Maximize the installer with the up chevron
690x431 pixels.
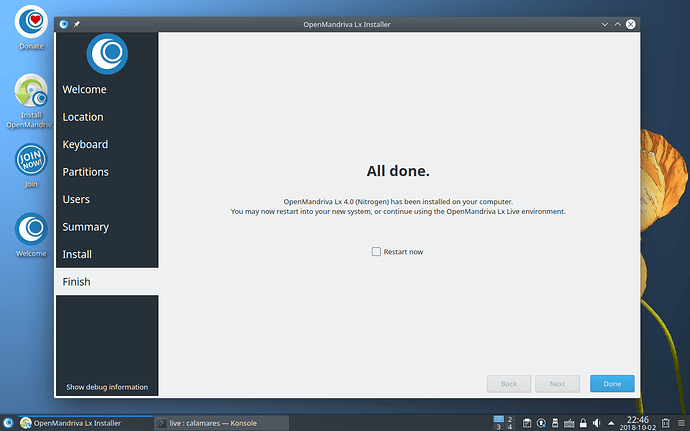pyautogui.click(x=618, y=24)
